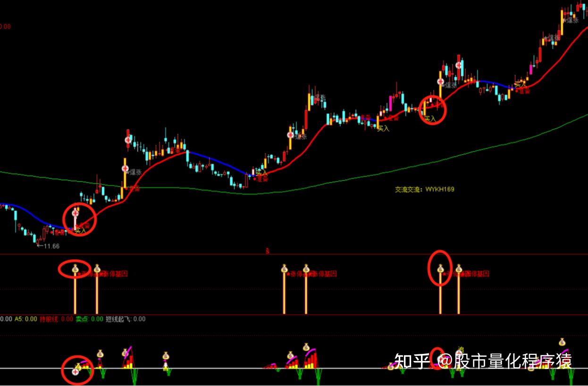588x386 pixels.
Task: Click the small red S marker on panel divider
Action: (x=267, y=251)
